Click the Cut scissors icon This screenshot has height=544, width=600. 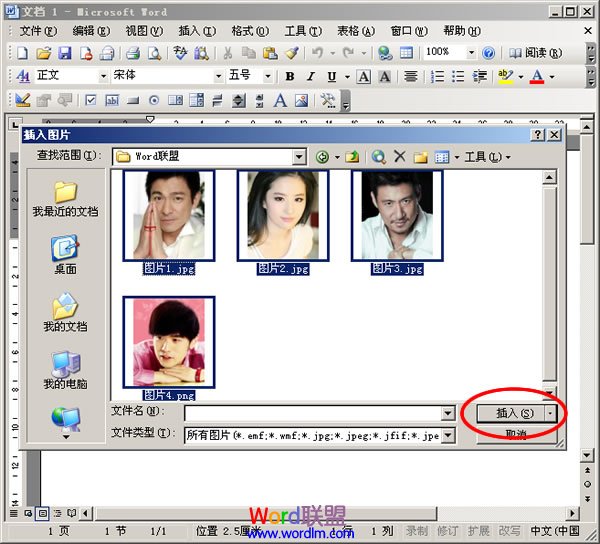pyautogui.click(x=228, y=53)
